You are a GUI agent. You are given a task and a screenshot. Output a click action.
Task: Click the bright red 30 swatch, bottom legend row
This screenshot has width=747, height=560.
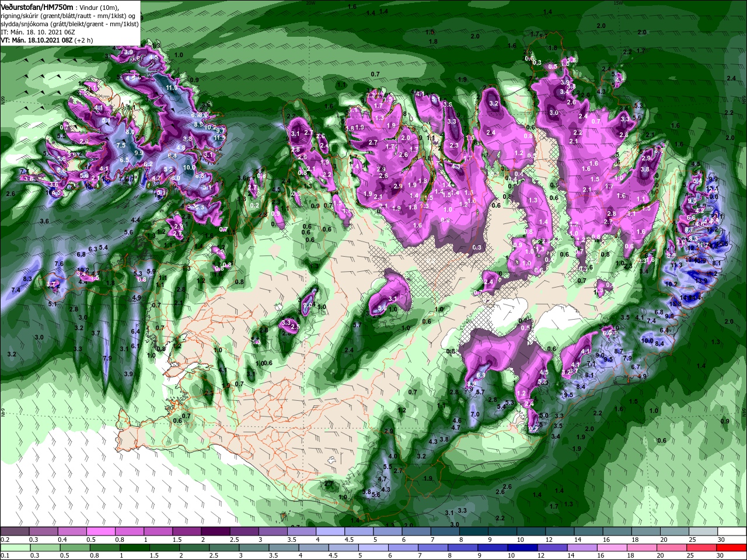(x=732, y=548)
